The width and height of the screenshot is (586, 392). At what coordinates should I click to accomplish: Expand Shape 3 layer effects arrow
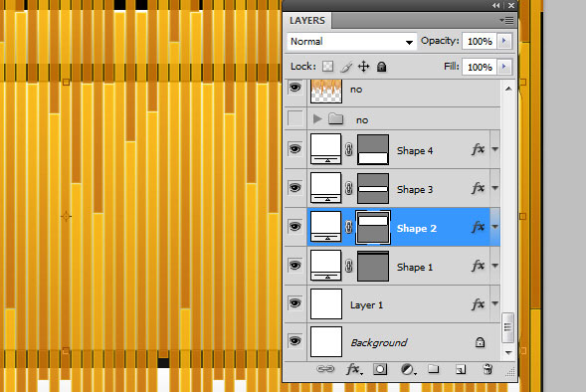pyautogui.click(x=494, y=188)
